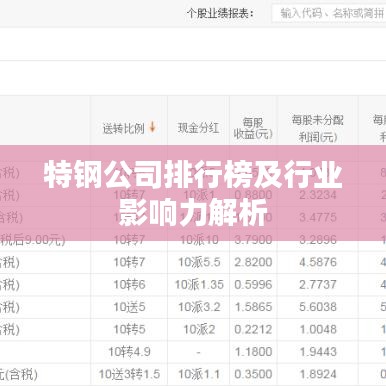Click the 0.3500 earnings per share value
Viewport: 386px width, 386px height.
click(x=253, y=374)
